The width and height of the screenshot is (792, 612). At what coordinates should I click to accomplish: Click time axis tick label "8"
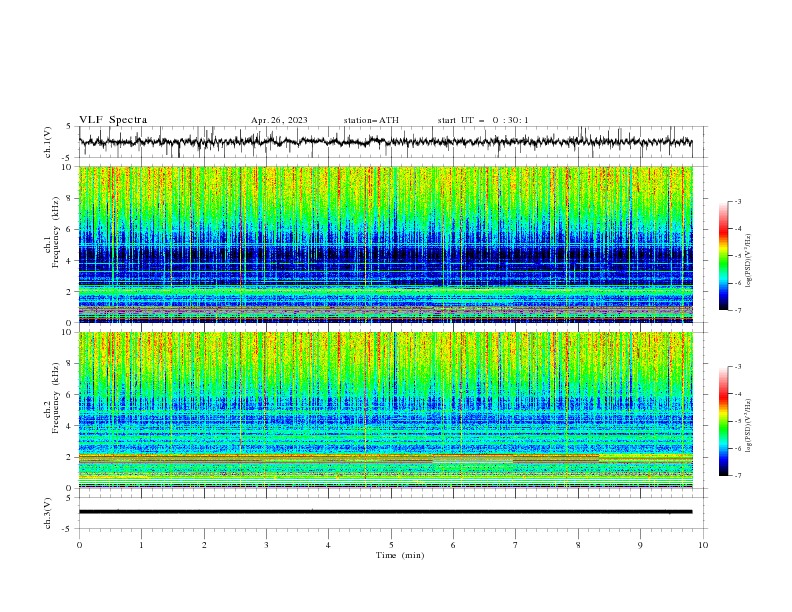point(578,545)
